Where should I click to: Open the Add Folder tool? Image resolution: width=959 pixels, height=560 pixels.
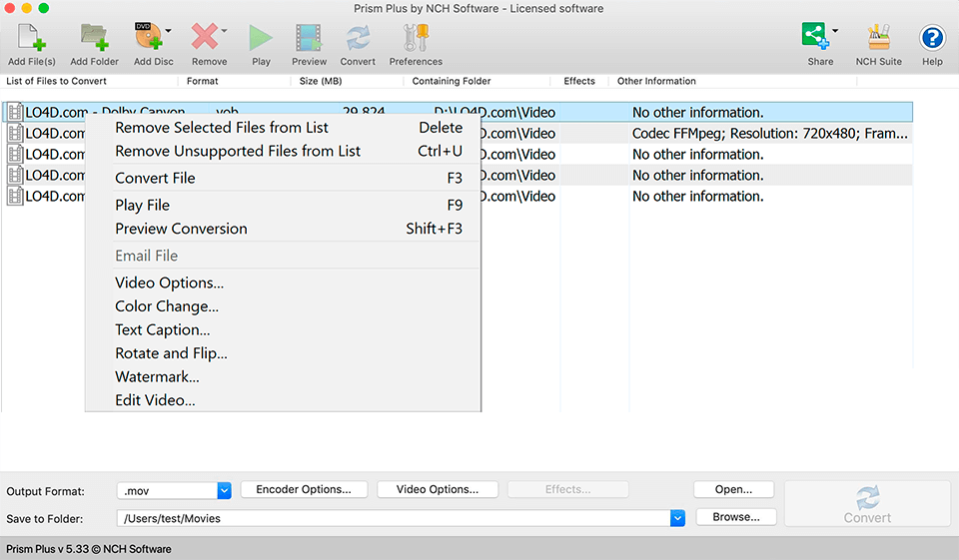click(94, 38)
